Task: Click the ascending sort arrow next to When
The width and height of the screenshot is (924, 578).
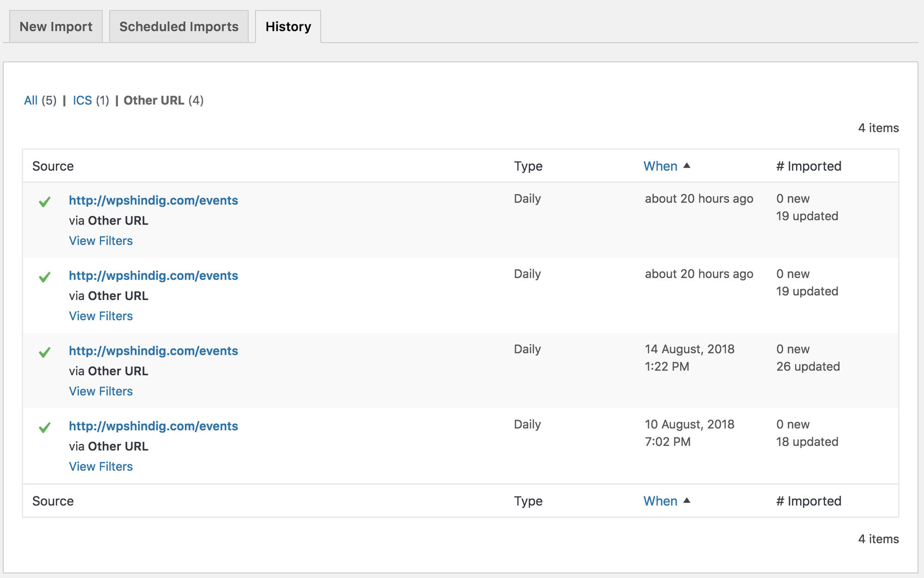Action: [686, 165]
